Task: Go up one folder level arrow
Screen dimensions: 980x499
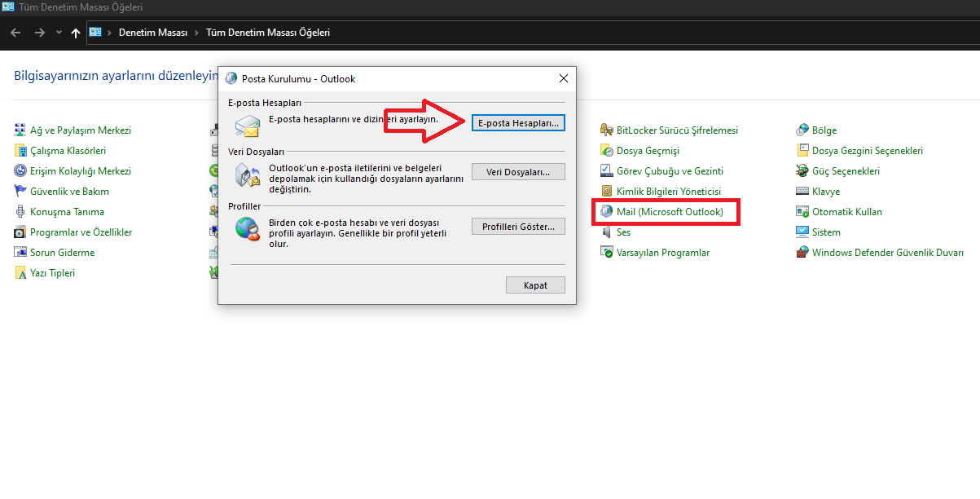Action: [76, 33]
